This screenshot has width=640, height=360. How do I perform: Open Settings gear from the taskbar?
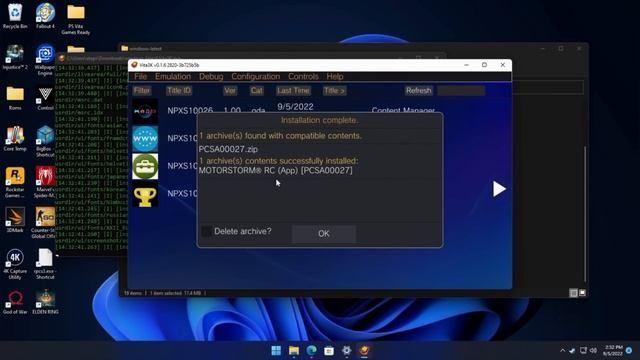tap(347, 351)
